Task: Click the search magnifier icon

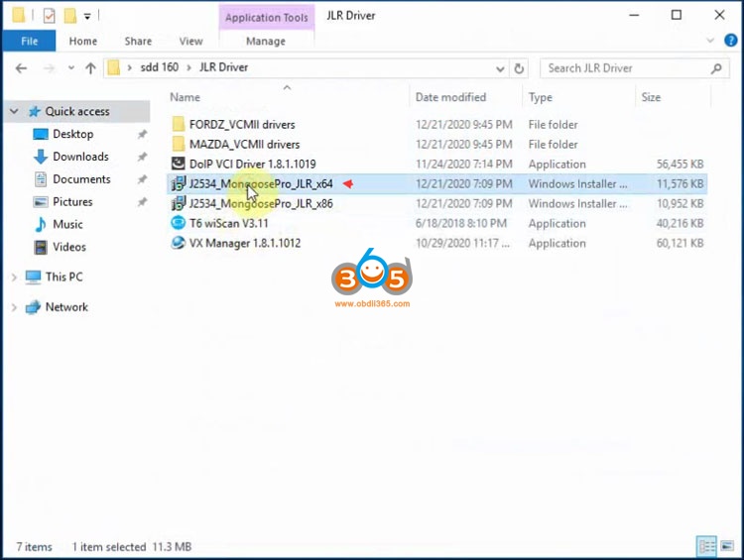Action: pos(716,68)
